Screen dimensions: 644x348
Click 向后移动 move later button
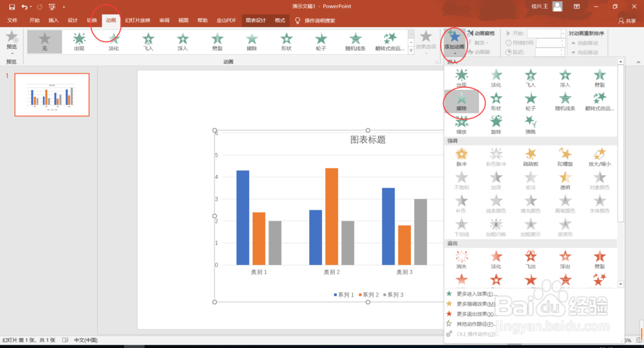(585, 52)
